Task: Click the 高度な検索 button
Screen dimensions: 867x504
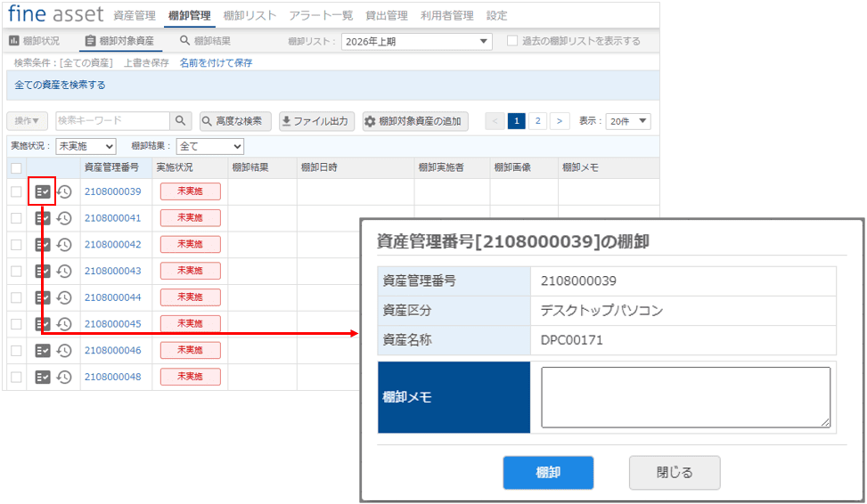Action: pyautogui.click(x=235, y=121)
